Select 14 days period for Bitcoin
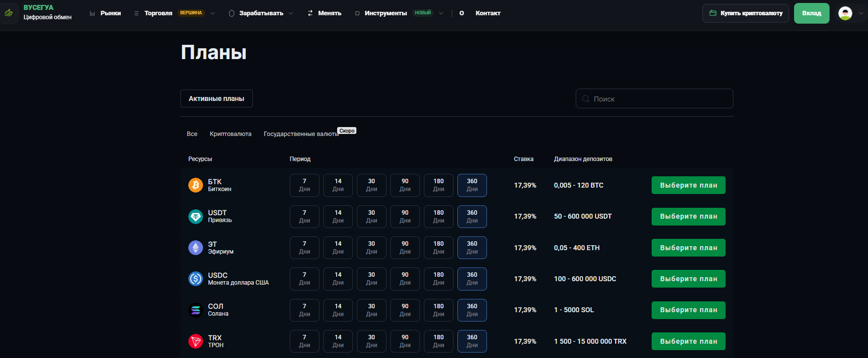The height and width of the screenshot is (358, 868). tap(338, 185)
